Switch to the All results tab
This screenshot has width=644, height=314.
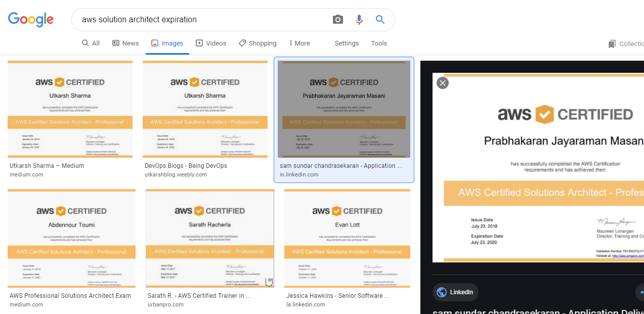point(91,43)
